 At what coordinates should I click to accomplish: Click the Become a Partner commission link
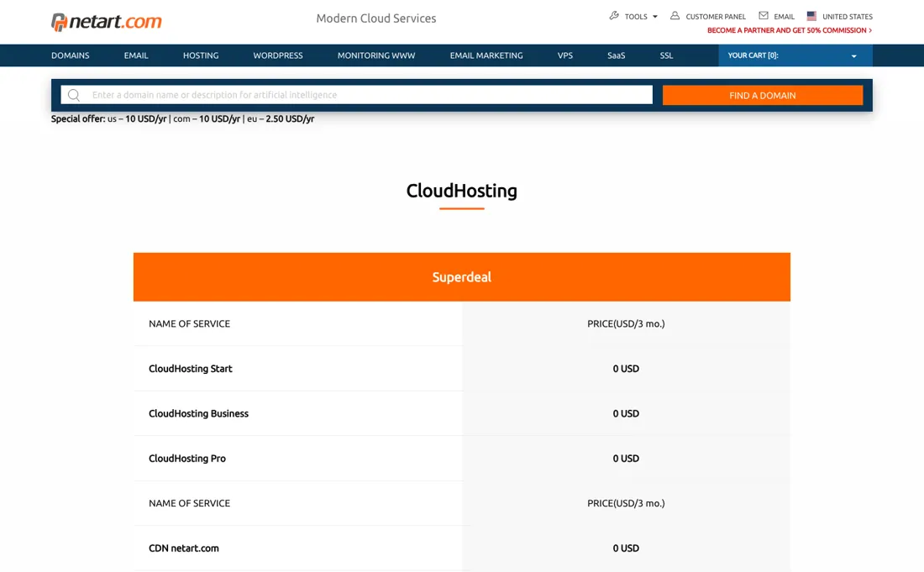tap(790, 30)
